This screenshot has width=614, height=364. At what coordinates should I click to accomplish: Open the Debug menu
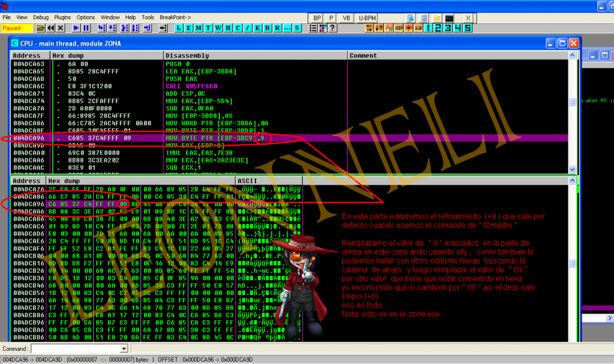pos(41,17)
